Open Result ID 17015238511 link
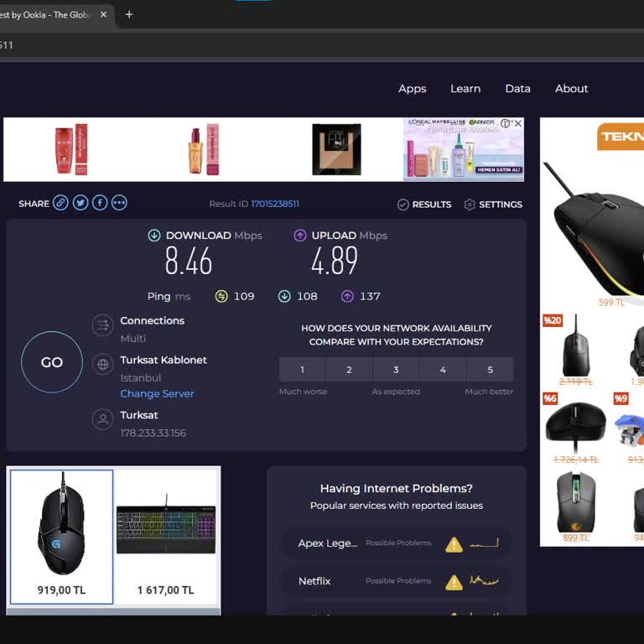The image size is (644, 644). pos(275,204)
